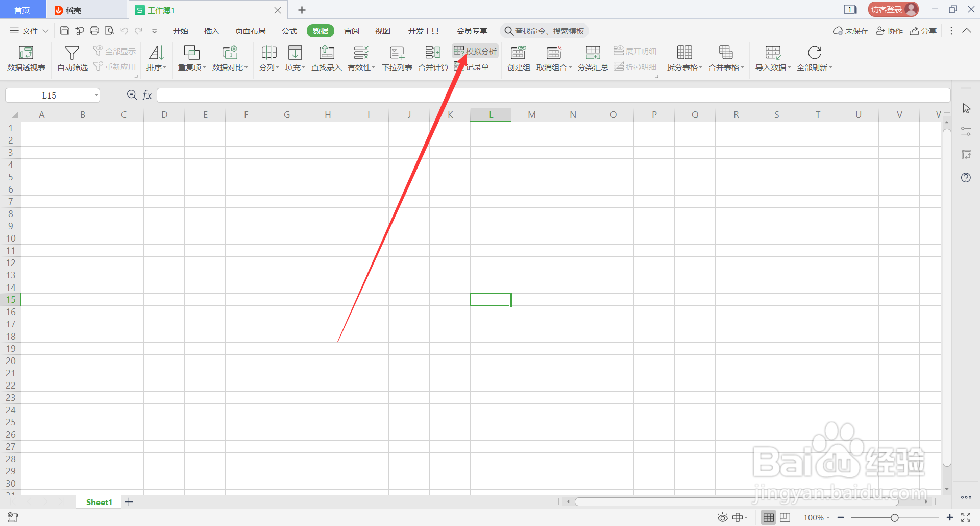Open the 记录单 record form

[472, 67]
